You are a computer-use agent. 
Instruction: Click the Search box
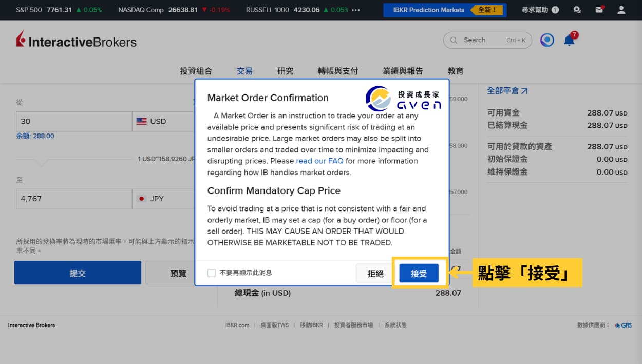487,40
